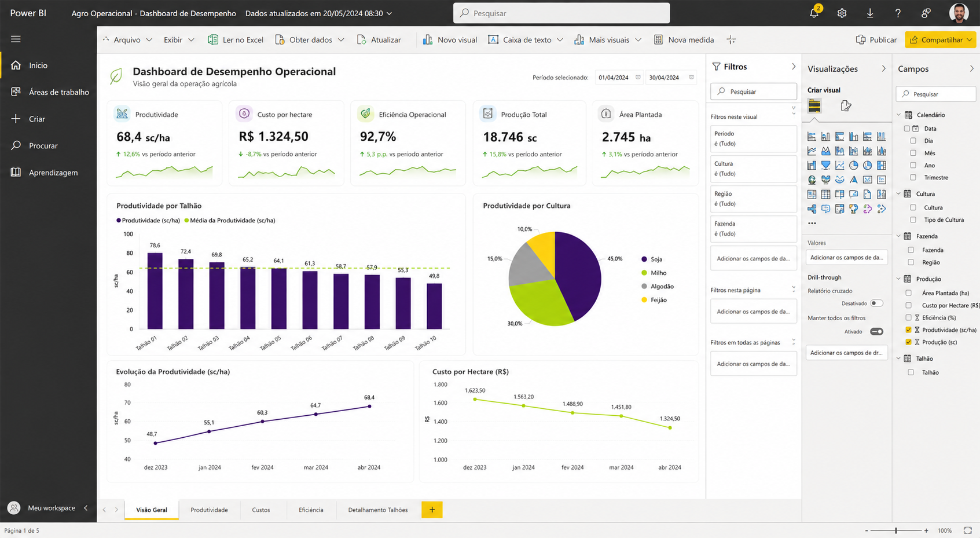Go to Áreas de trabalho in sidebar
The height and width of the screenshot is (538, 980).
[49, 92]
